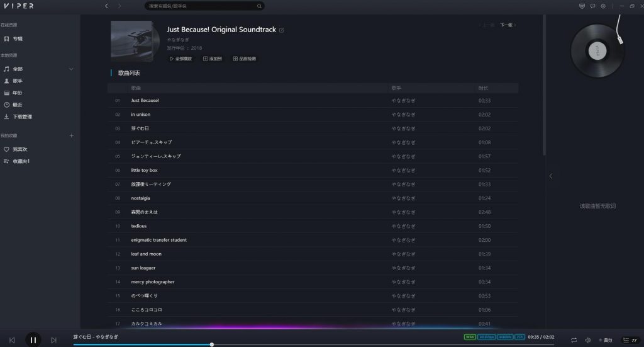Screen dimensions: 644x347
Task: Open the skin shield icon in title bar
Action: click(582, 6)
